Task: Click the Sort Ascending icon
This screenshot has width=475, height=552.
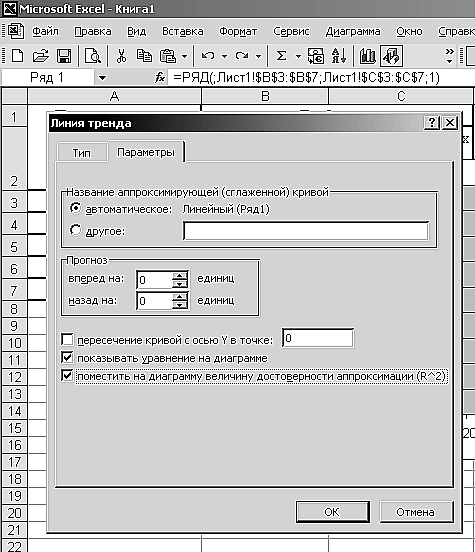Action: (x=339, y=56)
